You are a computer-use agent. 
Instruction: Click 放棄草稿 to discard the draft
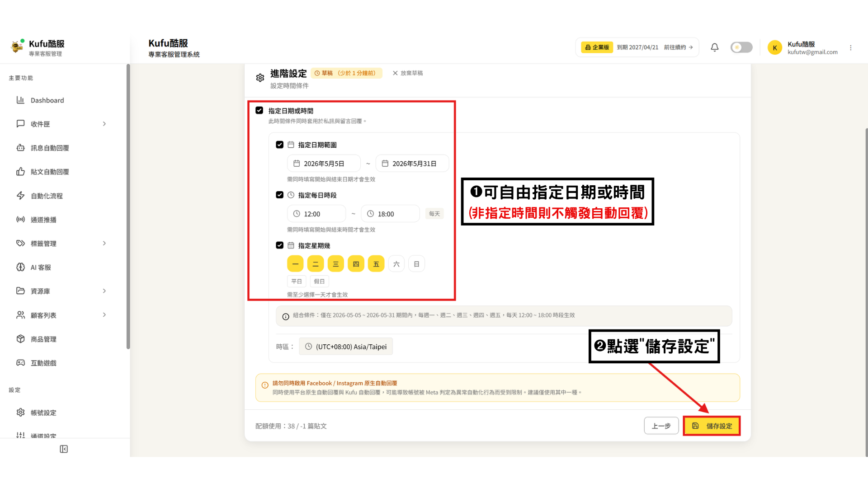click(408, 73)
